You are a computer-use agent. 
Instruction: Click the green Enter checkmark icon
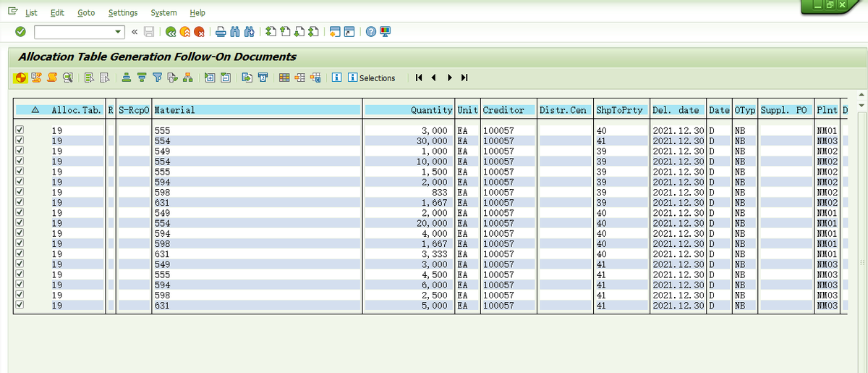click(x=20, y=32)
